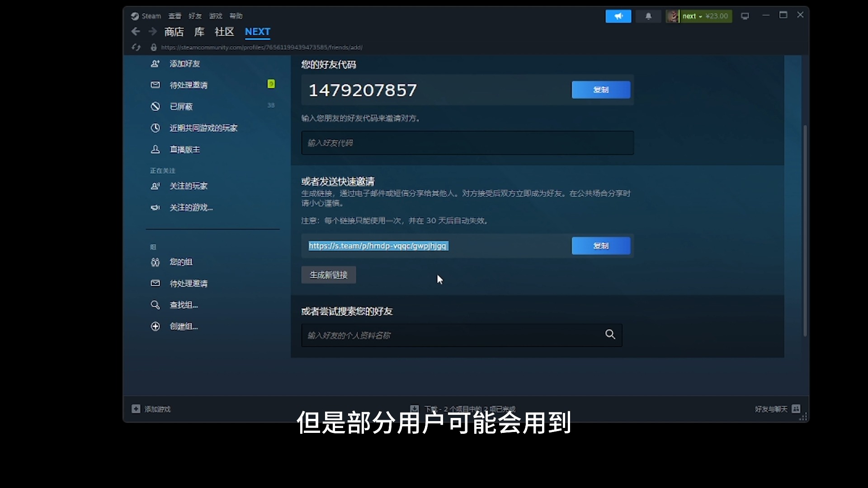Open 添加好友 in sidebar

[184, 64]
